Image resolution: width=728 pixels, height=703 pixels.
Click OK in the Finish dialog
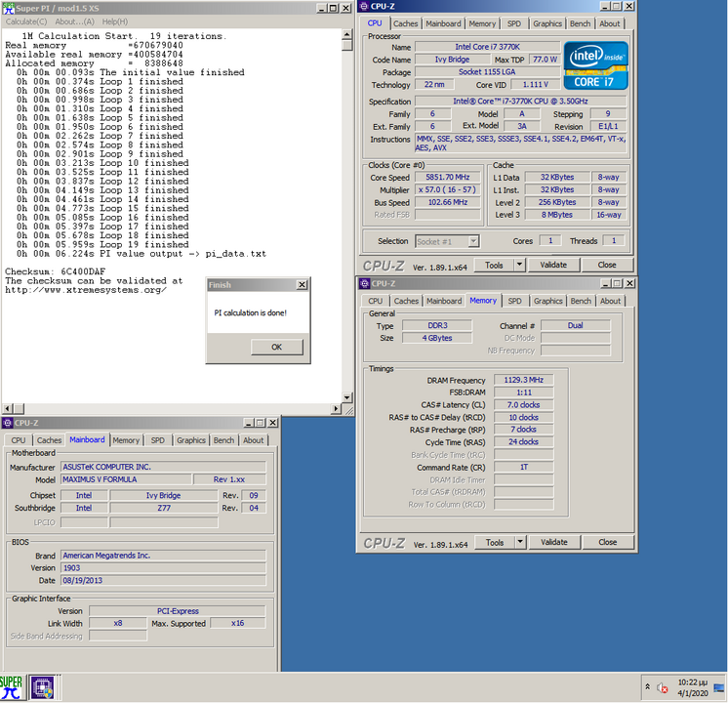click(277, 347)
